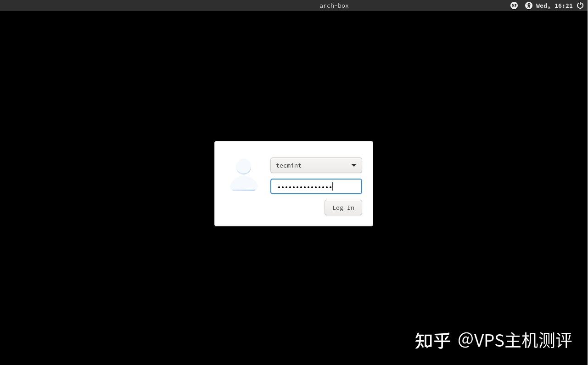The height and width of the screenshot is (365, 588).
Task: Select the time display on the top bar
Action: (x=554, y=6)
